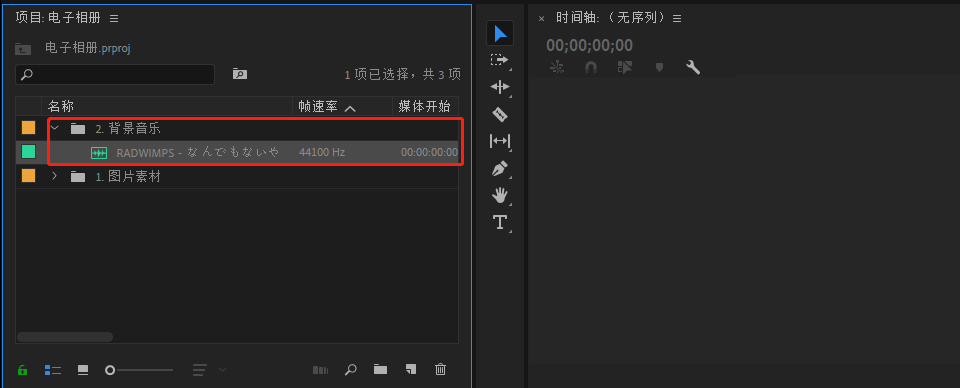This screenshot has width=960, height=388.
Task: Sort by the 帧速率 column header
Action: tap(342, 106)
